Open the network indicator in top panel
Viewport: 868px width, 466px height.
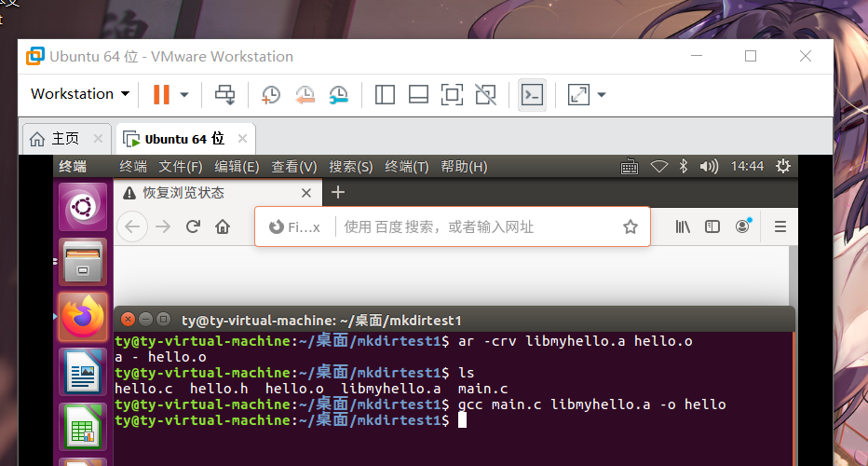tap(658, 166)
